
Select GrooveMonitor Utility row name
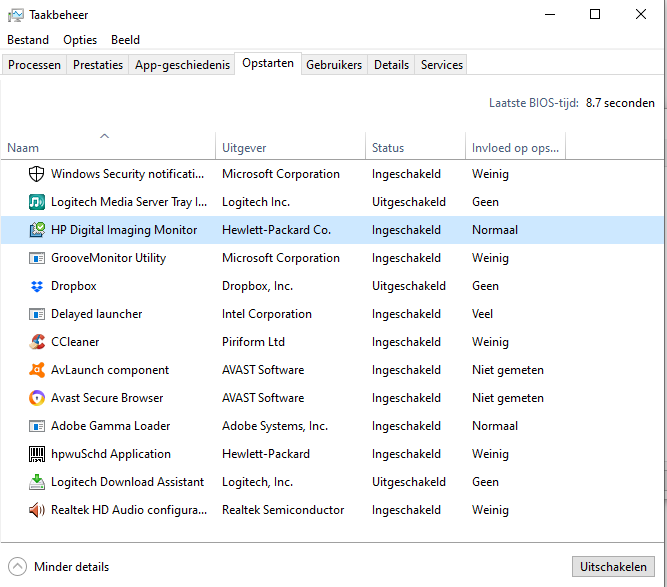pos(108,258)
